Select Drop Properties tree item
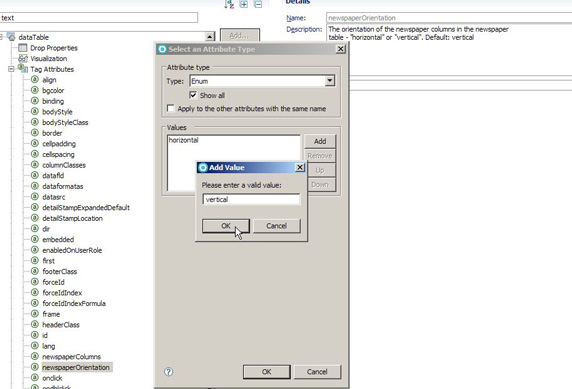 54,48
